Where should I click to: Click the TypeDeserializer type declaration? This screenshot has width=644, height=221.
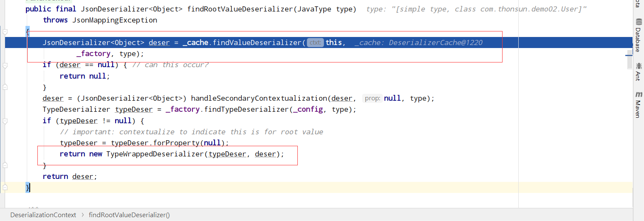point(76,109)
